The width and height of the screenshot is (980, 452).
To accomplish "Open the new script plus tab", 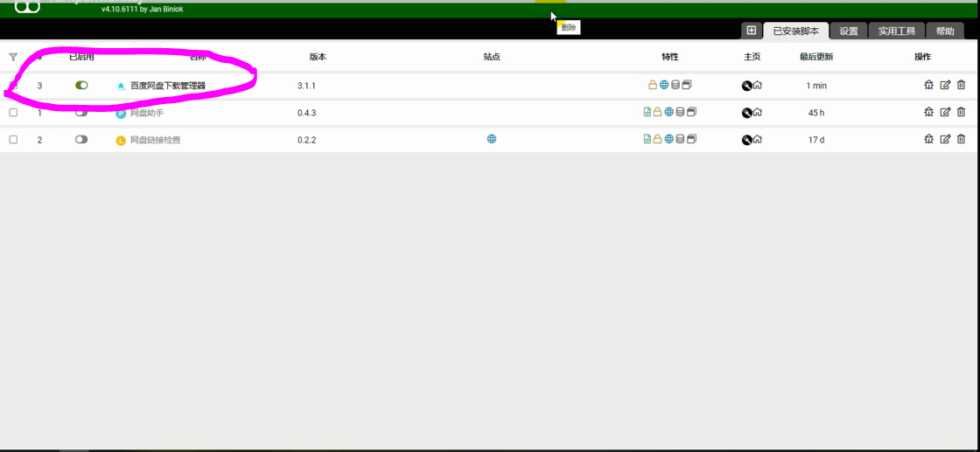I will point(752,31).
